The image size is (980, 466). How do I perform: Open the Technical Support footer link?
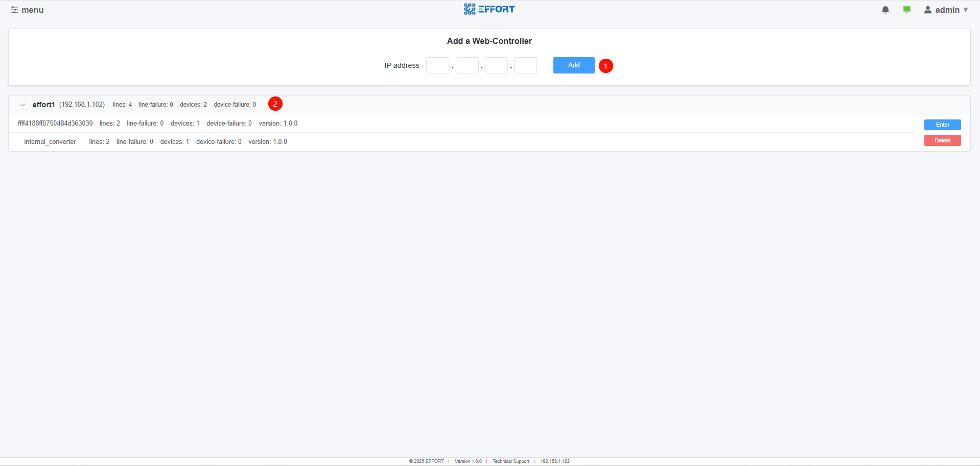click(x=510, y=461)
